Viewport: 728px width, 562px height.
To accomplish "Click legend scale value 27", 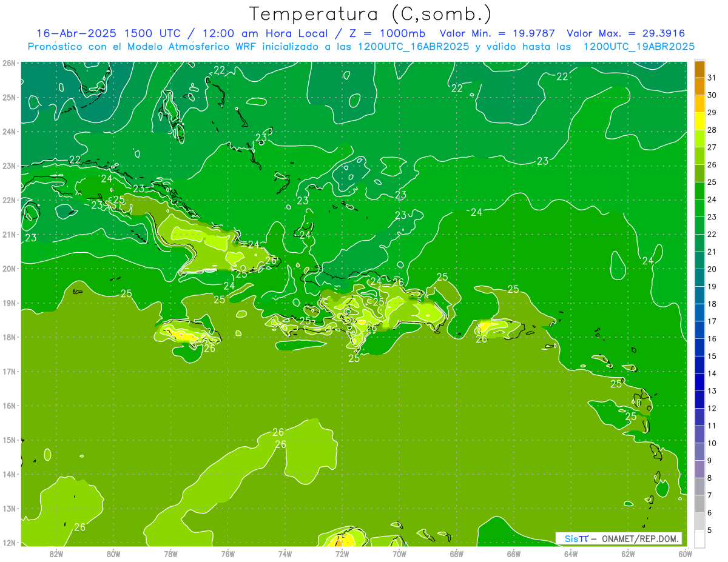I will [712, 147].
